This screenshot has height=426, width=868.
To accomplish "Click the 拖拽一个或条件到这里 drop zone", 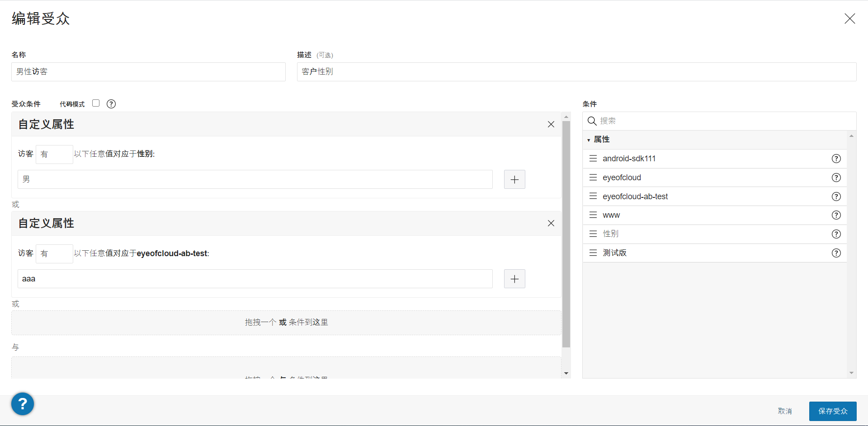I will point(286,323).
